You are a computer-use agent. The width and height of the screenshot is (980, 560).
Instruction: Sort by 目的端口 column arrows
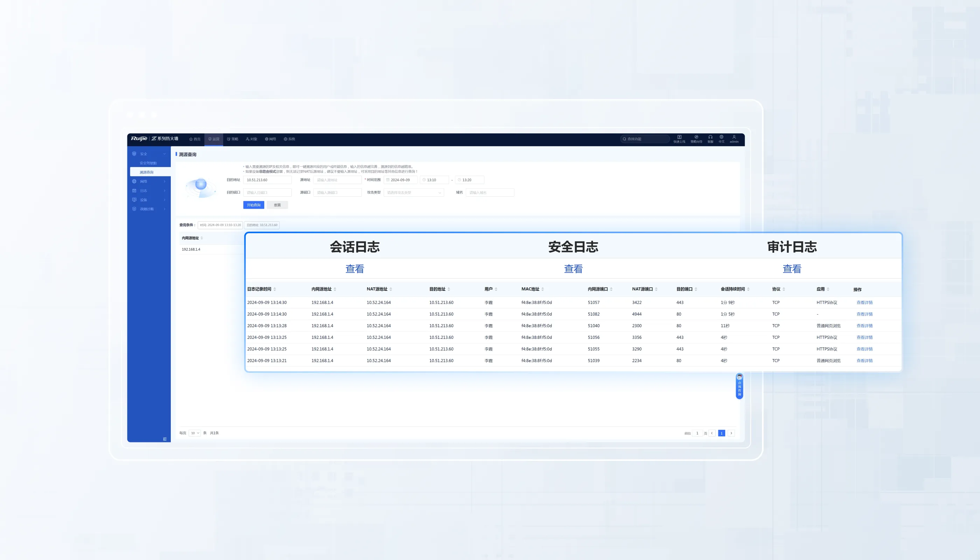pos(696,289)
